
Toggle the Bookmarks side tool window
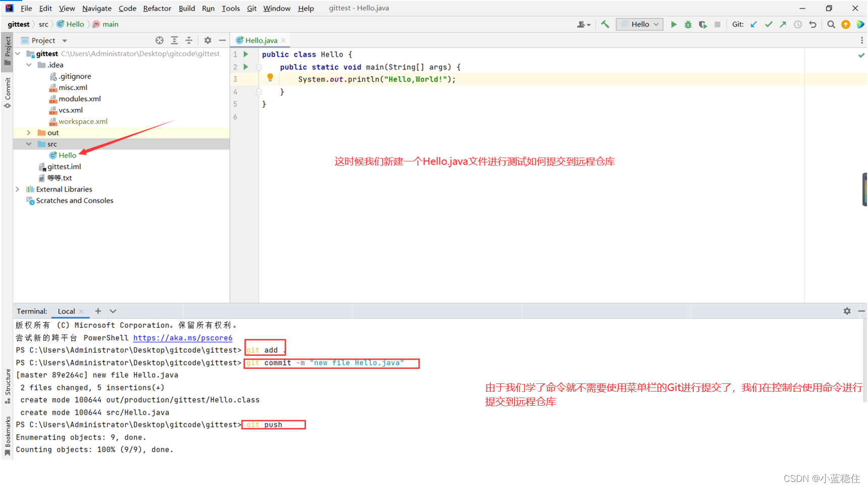(x=7, y=436)
